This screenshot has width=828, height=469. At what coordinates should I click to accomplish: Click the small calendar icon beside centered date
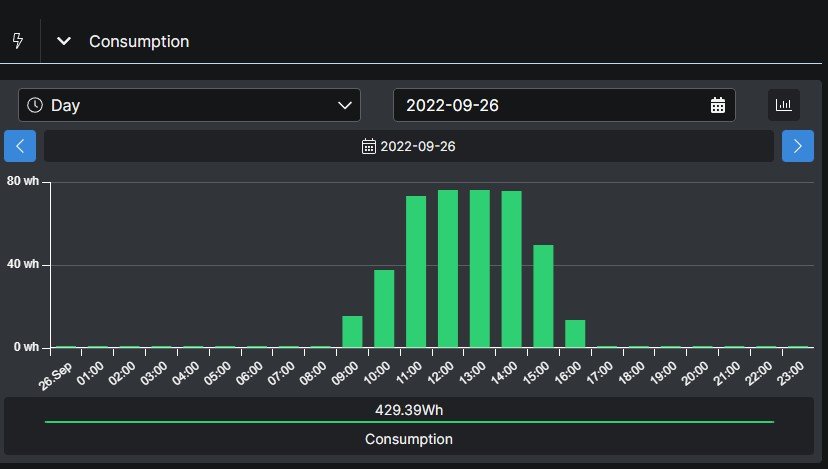369,146
